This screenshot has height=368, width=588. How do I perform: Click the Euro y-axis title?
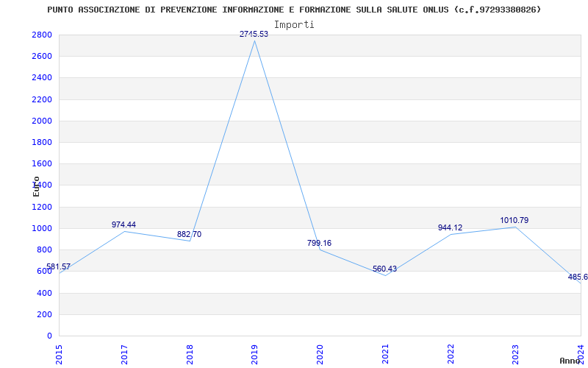click(36, 186)
